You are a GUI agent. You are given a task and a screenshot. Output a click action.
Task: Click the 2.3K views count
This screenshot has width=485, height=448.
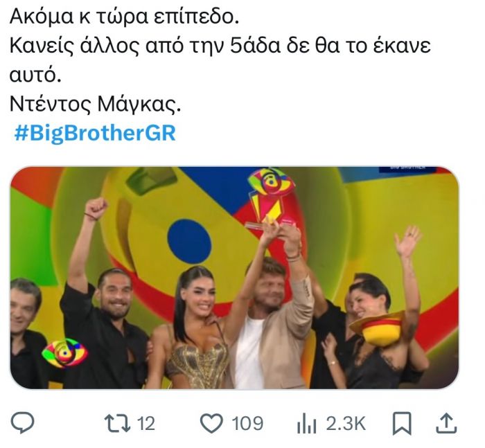click(x=346, y=423)
